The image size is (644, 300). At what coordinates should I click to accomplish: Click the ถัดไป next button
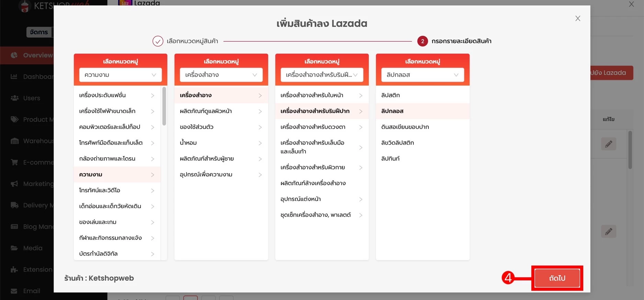point(557,278)
